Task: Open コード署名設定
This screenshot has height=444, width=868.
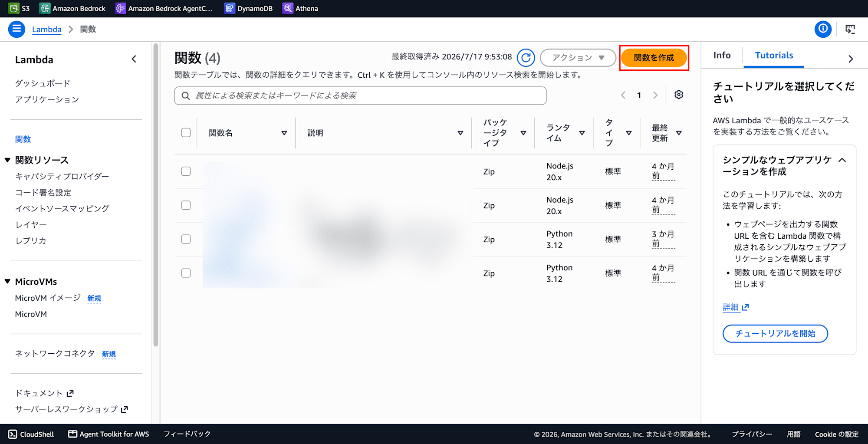Action: (43, 192)
